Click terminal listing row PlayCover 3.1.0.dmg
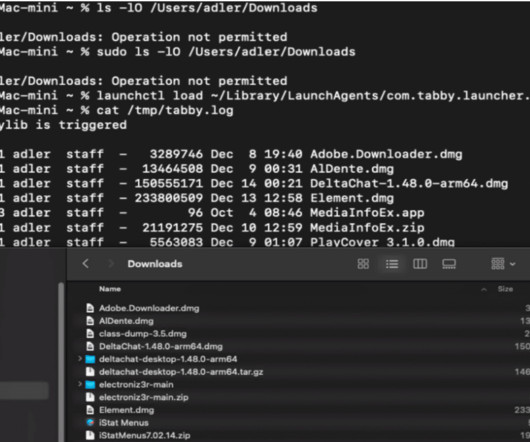Viewport: 530px width, 442px height. tap(227, 242)
